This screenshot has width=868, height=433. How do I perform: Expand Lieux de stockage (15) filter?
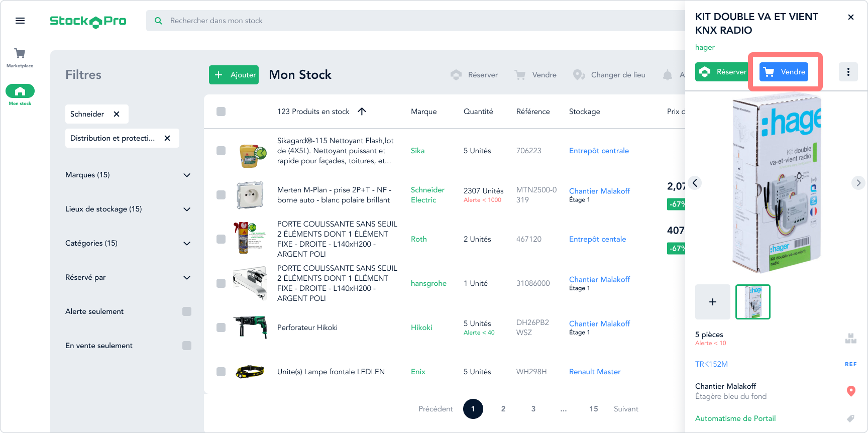(x=129, y=209)
